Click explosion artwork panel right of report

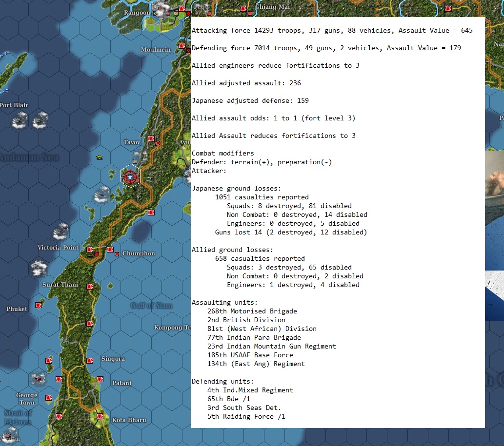pos(494,236)
